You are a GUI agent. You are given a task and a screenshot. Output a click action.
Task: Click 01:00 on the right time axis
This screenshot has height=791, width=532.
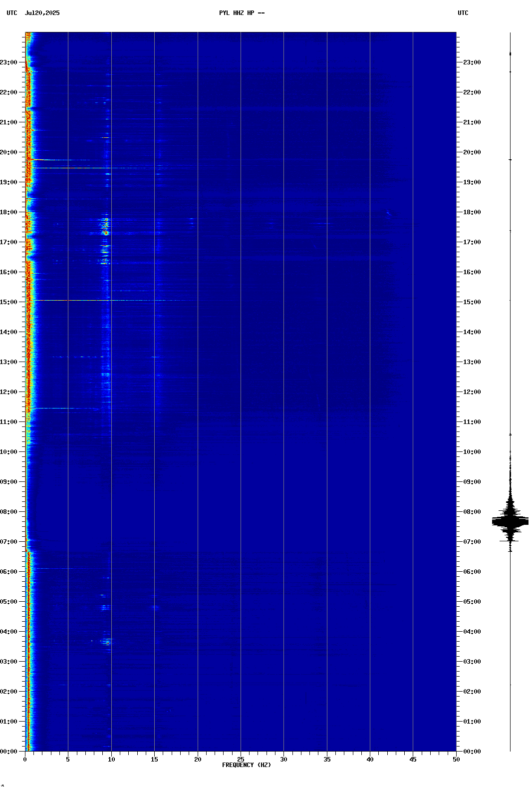point(472,722)
